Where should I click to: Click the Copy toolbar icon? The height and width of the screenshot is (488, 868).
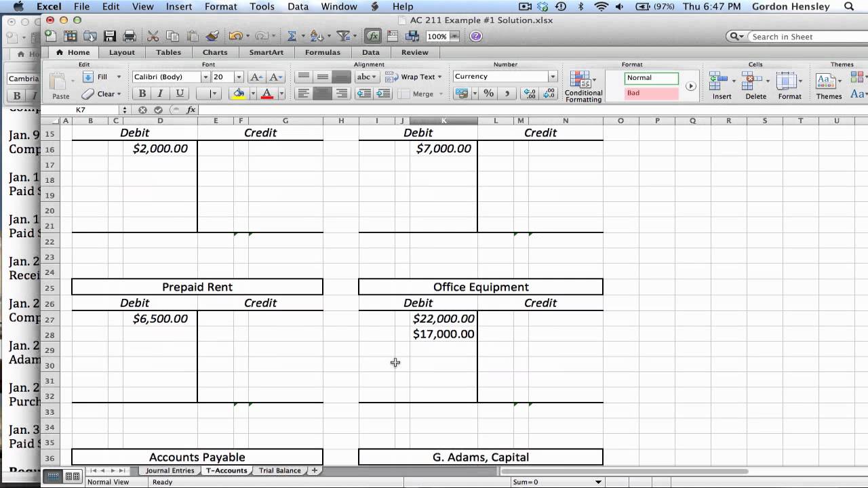click(x=172, y=36)
